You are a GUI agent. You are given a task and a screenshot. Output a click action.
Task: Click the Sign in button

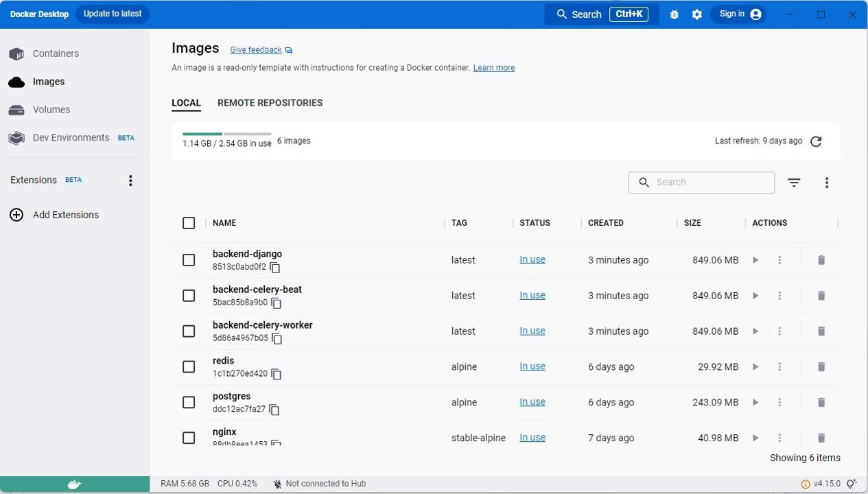(739, 14)
